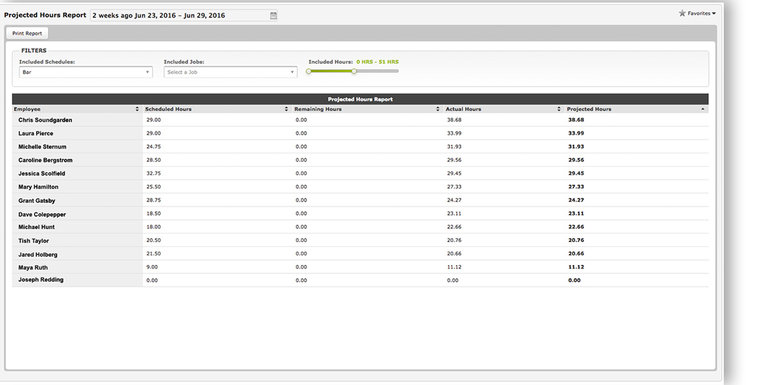The height and width of the screenshot is (385, 770).
Task: Select employee Dave Colepepper
Action: [x=42, y=215]
